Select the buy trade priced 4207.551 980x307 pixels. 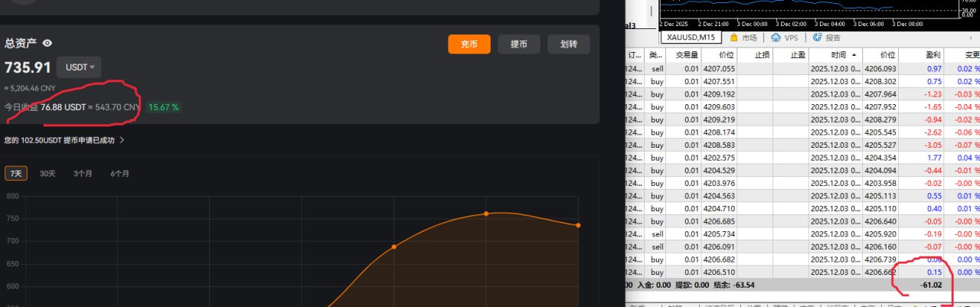(x=802, y=81)
